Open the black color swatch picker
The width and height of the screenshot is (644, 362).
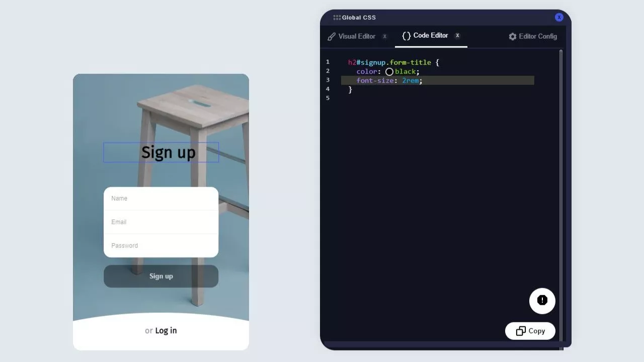click(x=389, y=72)
